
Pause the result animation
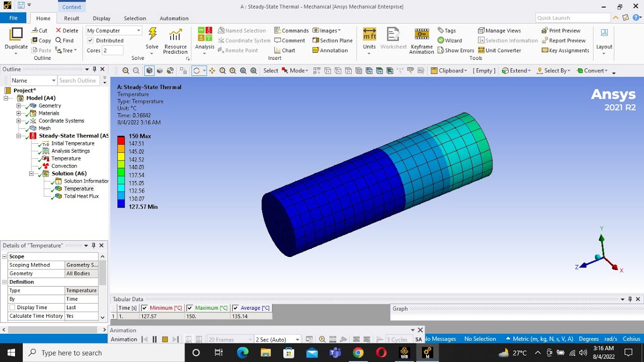pyautogui.click(x=154, y=339)
